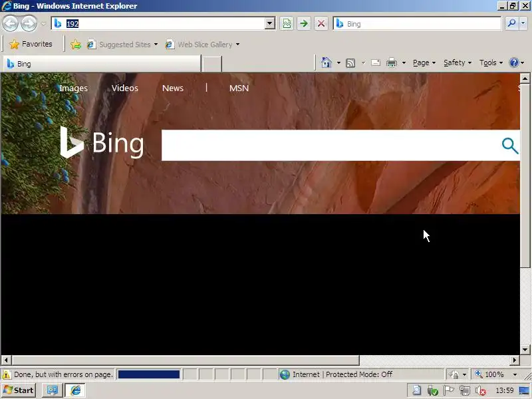Open Bing News link
Image resolution: width=532 pixels, height=399 pixels.
point(173,88)
